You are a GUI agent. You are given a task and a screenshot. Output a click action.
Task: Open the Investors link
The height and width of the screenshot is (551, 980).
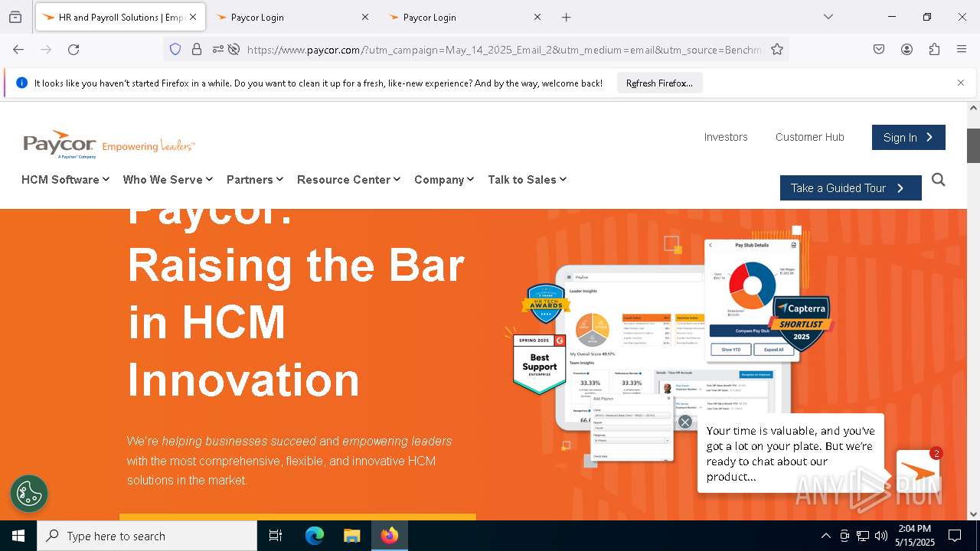click(x=726, y=137)
